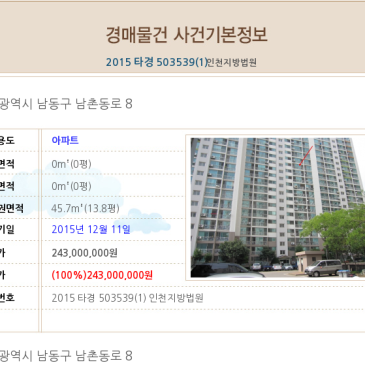Click the silver van in the photo
The image size is (365, 365).
click(323, 268)
